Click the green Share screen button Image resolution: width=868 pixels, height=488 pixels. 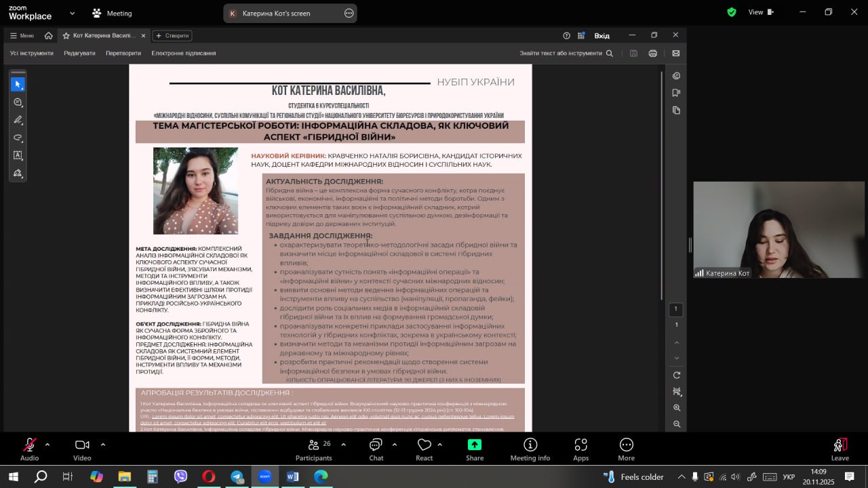click(475, 449)
